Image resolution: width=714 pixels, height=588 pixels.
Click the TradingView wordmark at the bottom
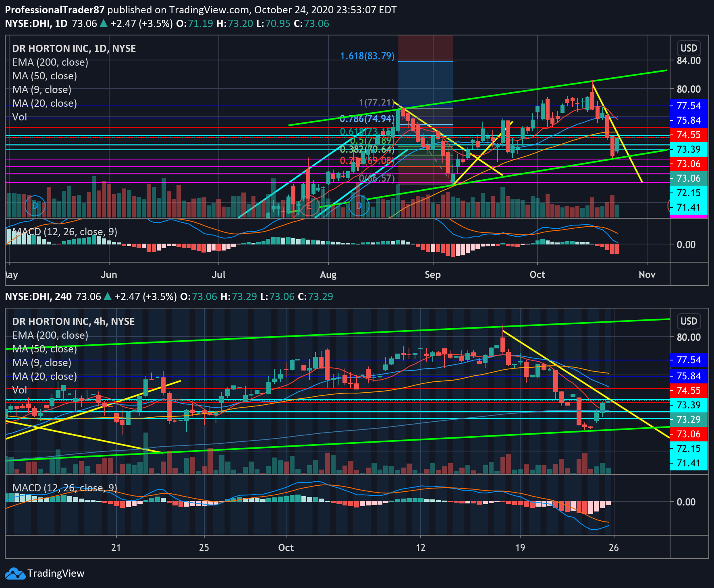coord(56,574)
